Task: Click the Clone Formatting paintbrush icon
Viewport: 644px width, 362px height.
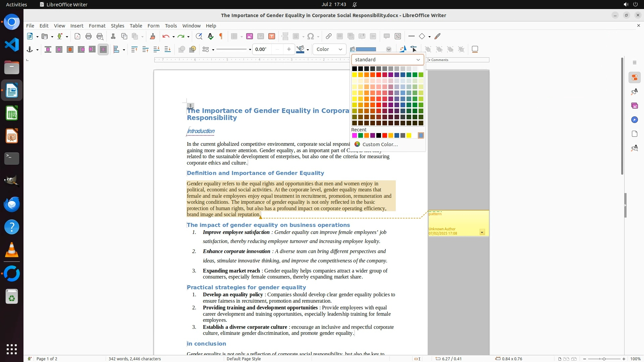Action: coord(152,37)
